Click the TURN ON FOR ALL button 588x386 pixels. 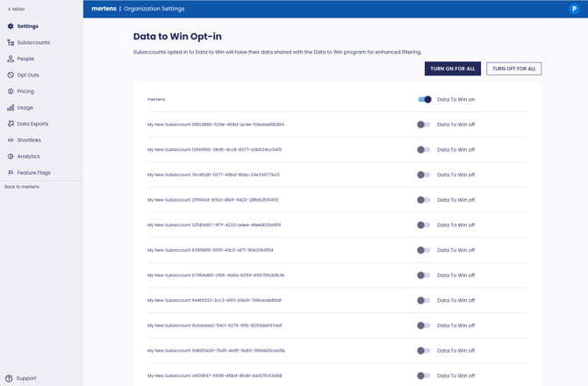(x=453, y=68)
